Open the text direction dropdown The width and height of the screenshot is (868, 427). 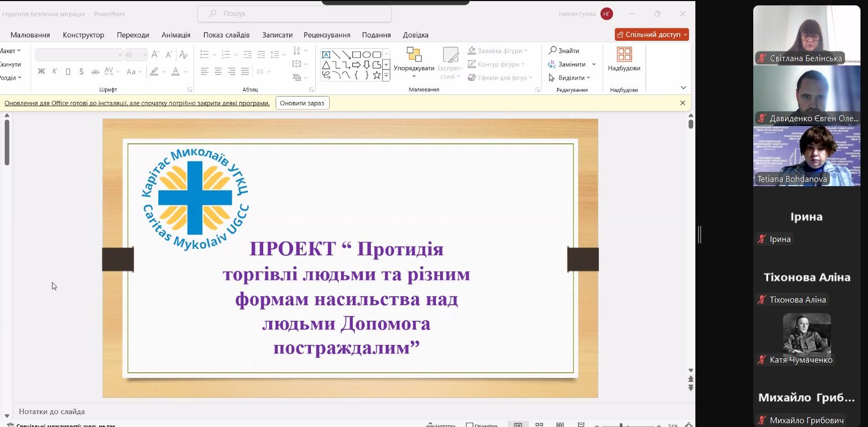tap(300, 50)
